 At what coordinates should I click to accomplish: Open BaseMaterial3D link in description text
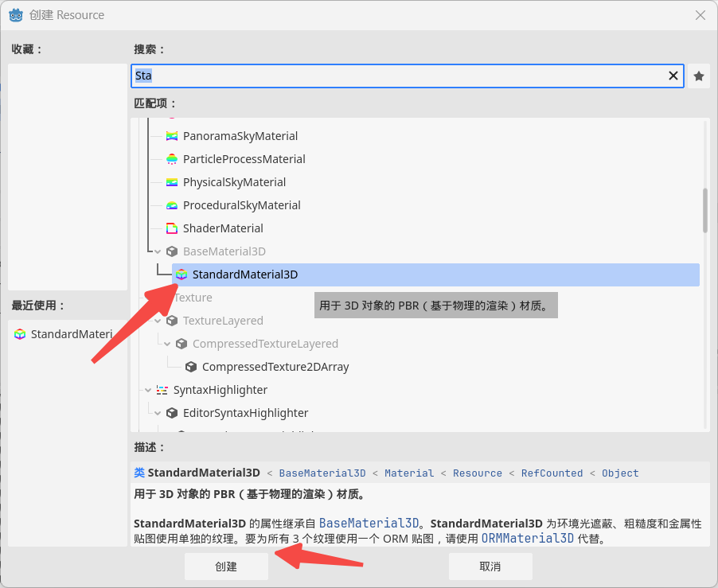369,523
